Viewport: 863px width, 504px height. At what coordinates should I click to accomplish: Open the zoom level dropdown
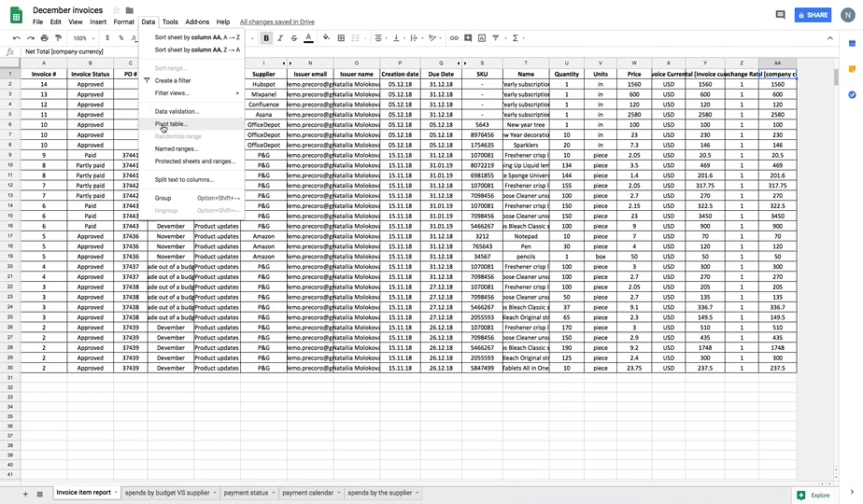tap(84, 38)
